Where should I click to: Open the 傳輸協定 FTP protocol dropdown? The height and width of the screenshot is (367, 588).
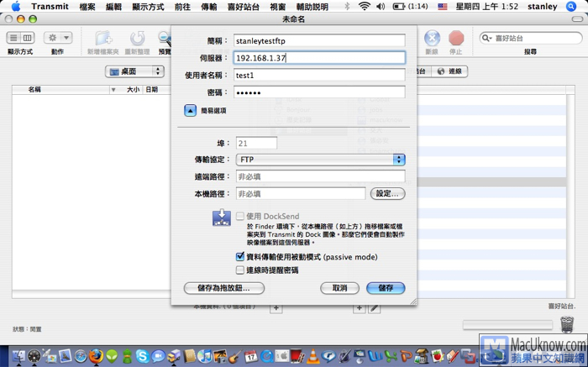tap(320, 160)
